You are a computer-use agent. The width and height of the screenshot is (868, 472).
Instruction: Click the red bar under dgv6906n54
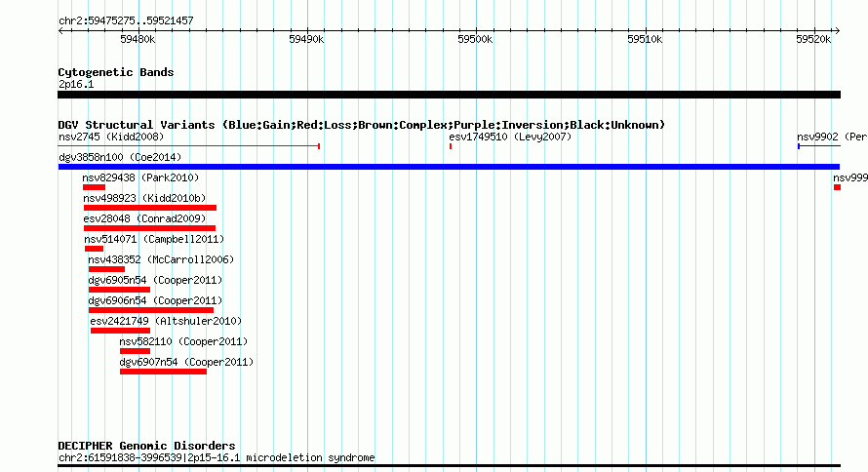point(151,310)
